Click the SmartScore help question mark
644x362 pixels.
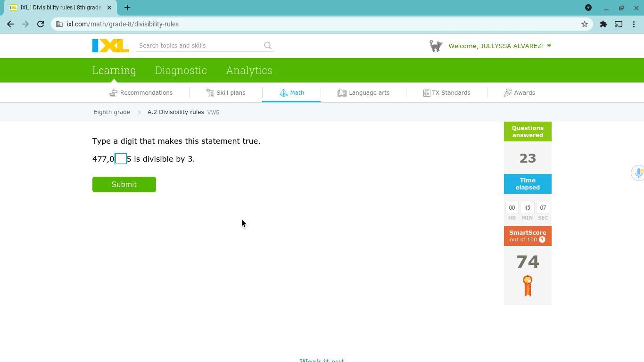click(x=542, y=239)
